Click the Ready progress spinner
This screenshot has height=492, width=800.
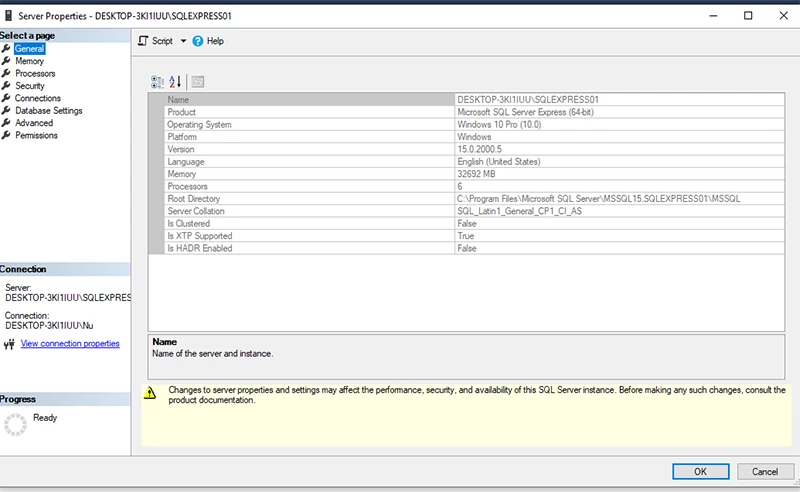click(15, 424)
